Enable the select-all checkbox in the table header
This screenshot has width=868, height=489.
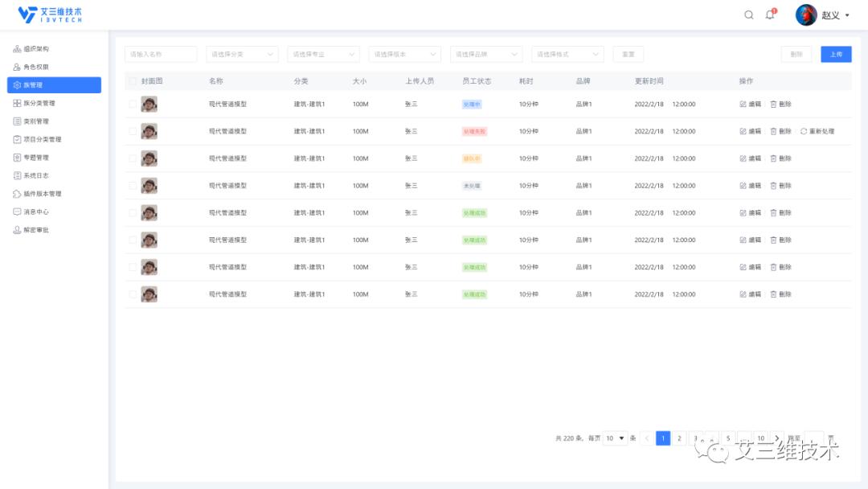tap(133, 82)
